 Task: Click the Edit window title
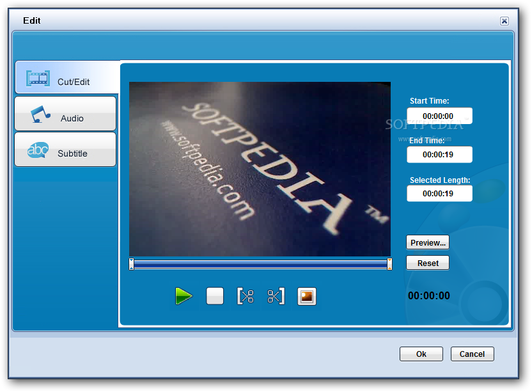click(x=31, y=20)
